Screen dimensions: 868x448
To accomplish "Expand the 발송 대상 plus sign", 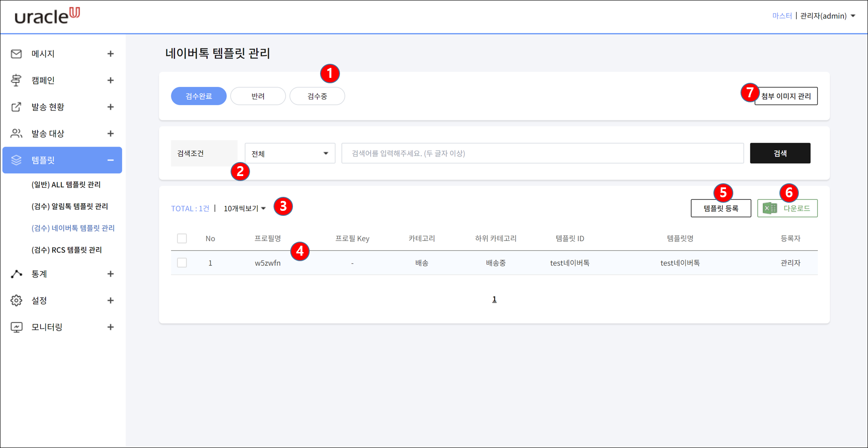I will pos(110,133).
